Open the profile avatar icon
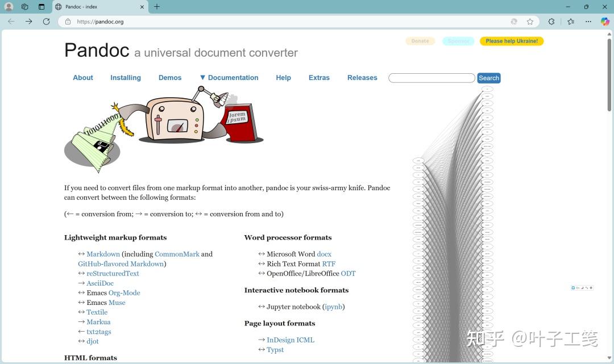This screenshot has height=364, width=614. tap(9, 7)
